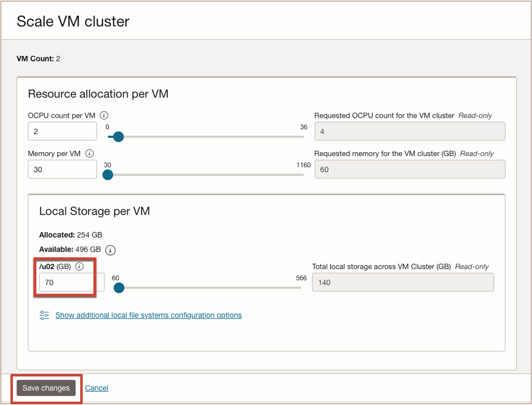Viewport: 532px width, 405px height.
Task: Show additional local file systems configuration options
Action: (x=148, y=315)
